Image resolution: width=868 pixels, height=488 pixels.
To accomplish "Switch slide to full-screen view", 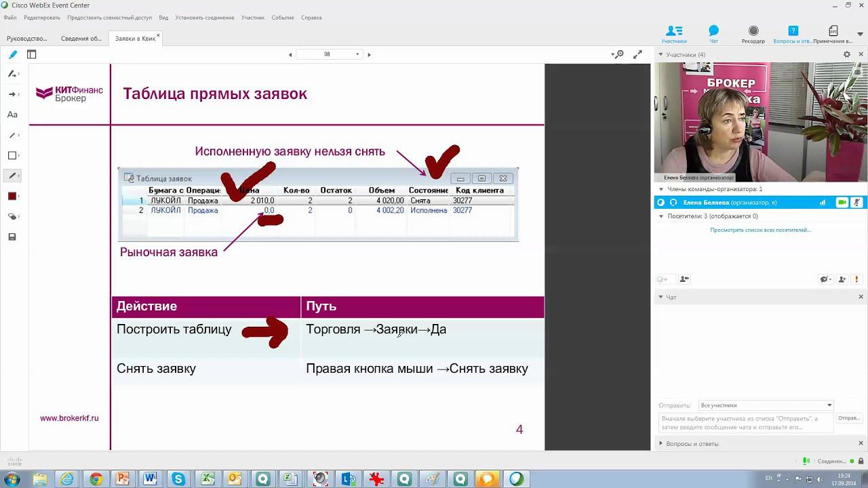I will (x=637, y=54).
